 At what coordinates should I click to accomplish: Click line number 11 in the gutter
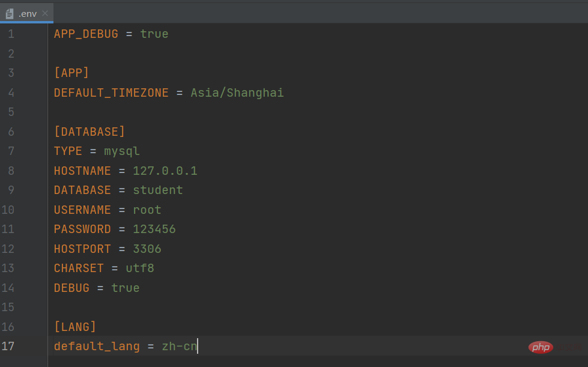[8, 229]
